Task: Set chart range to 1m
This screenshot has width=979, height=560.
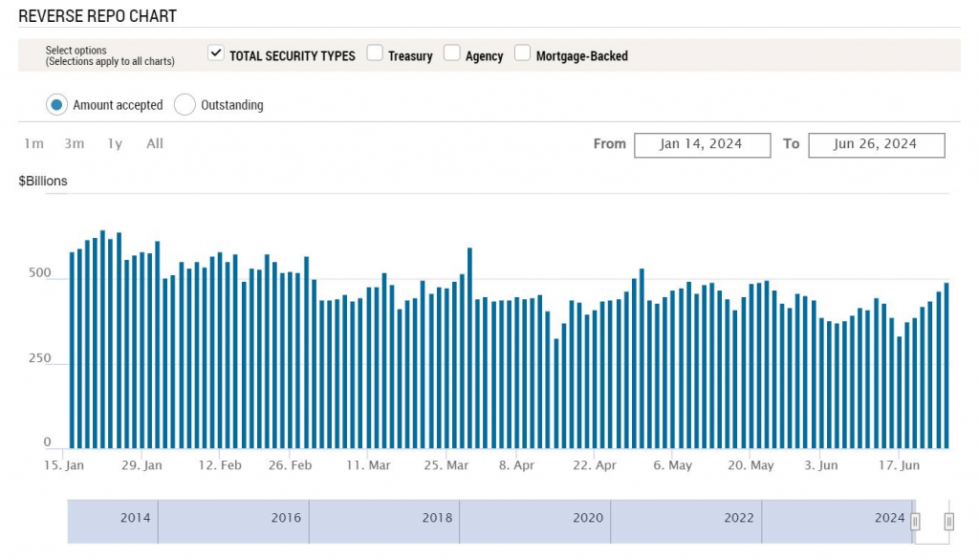Action: 33,143
